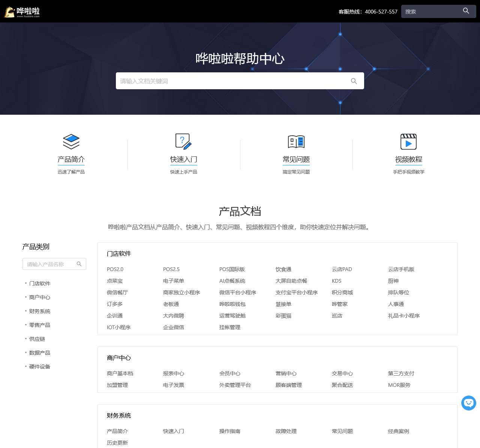Select 供应链 in product categories
The image size is (480, 448).
[37, 339]
